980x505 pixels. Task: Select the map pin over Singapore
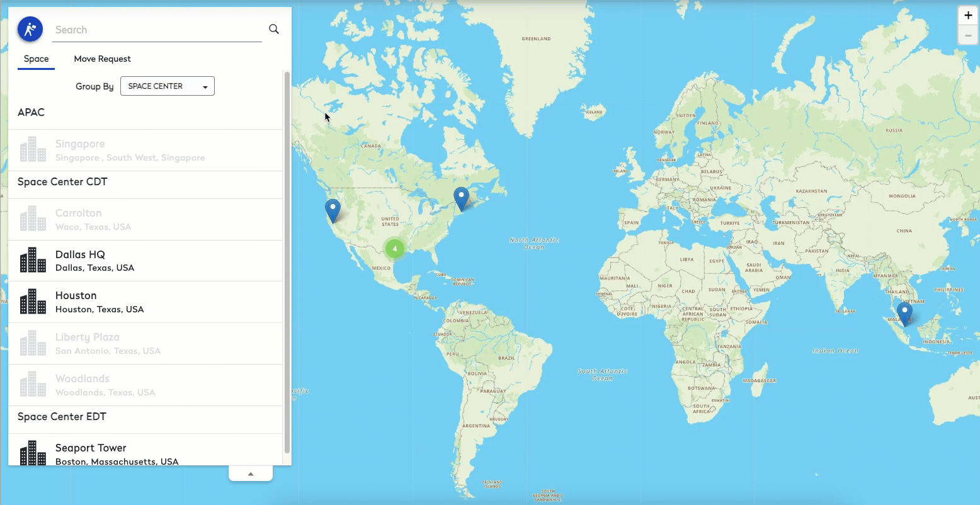click(x=905, y=313)
